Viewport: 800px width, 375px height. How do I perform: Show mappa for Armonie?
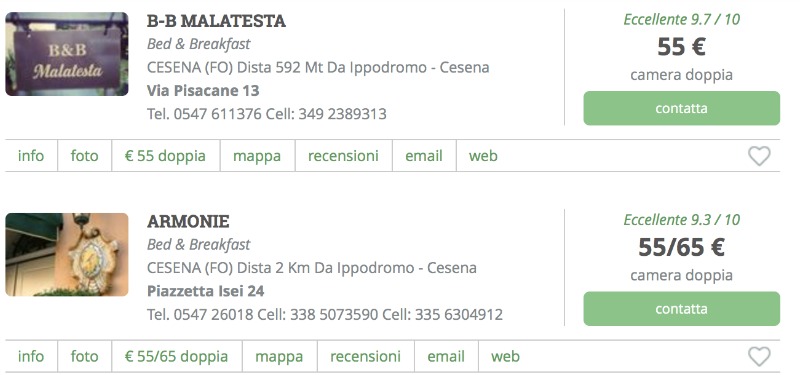[279, 356]
